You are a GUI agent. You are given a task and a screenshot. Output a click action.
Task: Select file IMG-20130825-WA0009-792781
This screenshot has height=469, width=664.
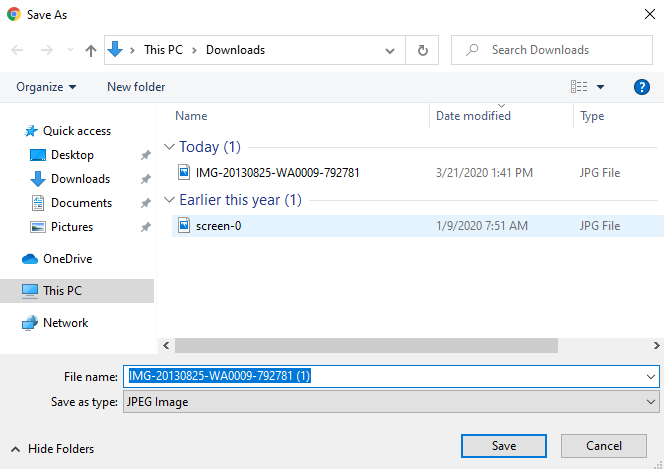277,173
